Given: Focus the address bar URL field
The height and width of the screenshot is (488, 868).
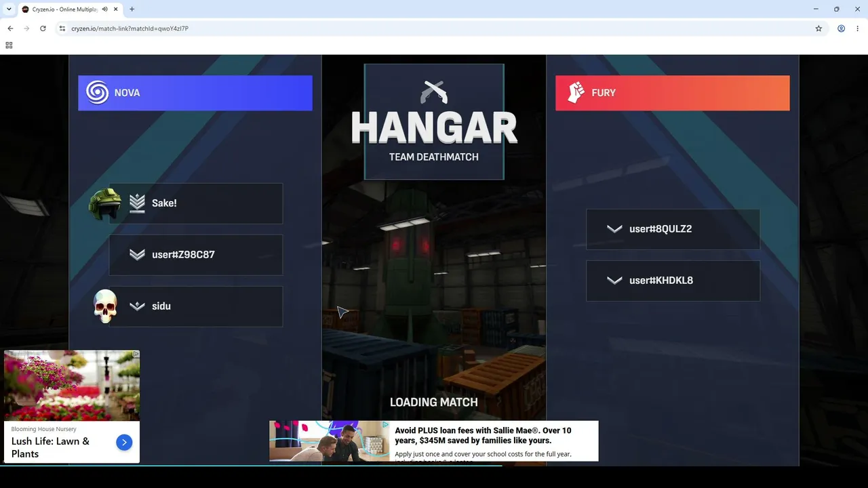Looking at the screenshot, I should 434,28.
